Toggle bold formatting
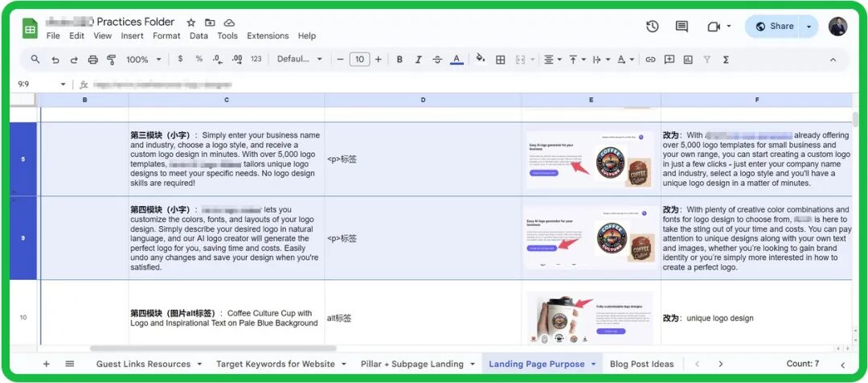The height and width of the screenshot is (383, 868). pyautogui.click(x=398, y=60)
